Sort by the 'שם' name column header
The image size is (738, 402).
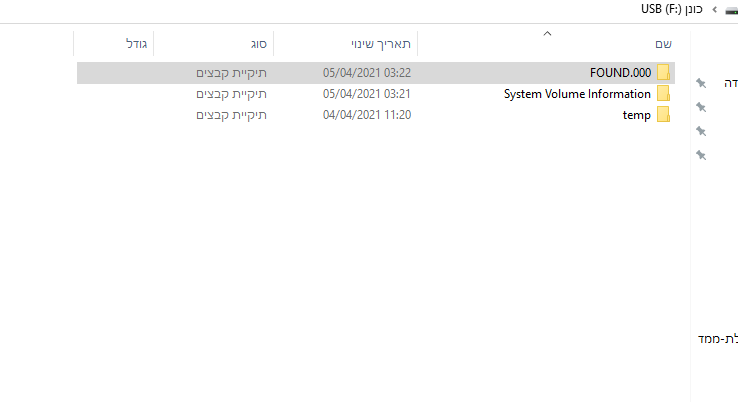tap(662, 44)
